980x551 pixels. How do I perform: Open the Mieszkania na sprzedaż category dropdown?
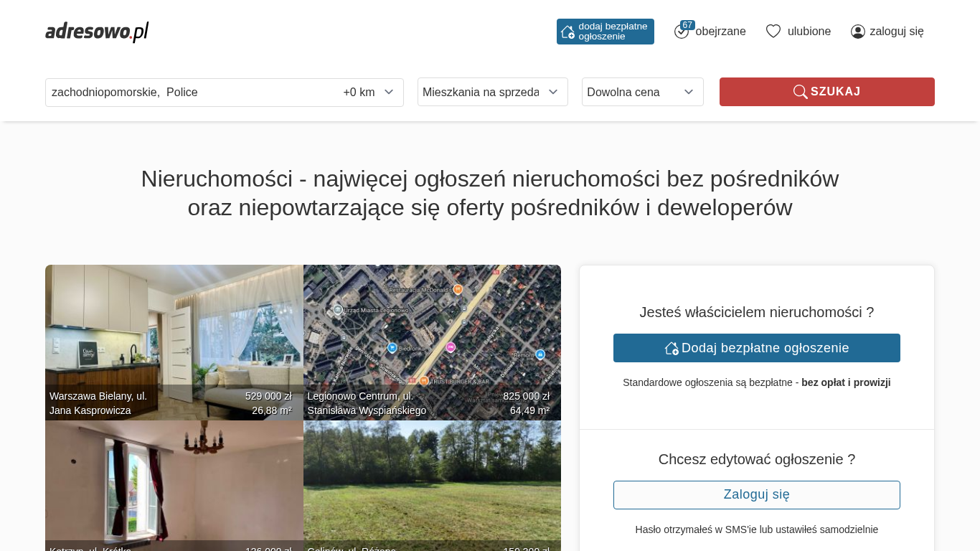(492, 92)
